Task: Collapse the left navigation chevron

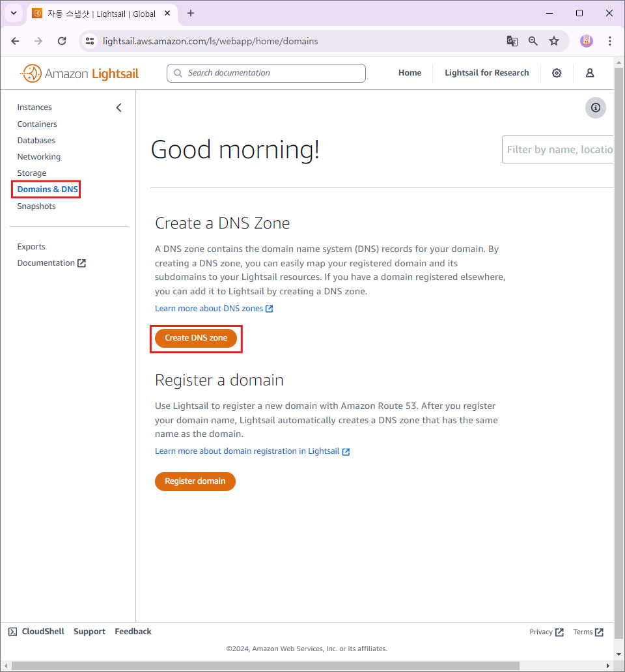Action: coord(118,107)
